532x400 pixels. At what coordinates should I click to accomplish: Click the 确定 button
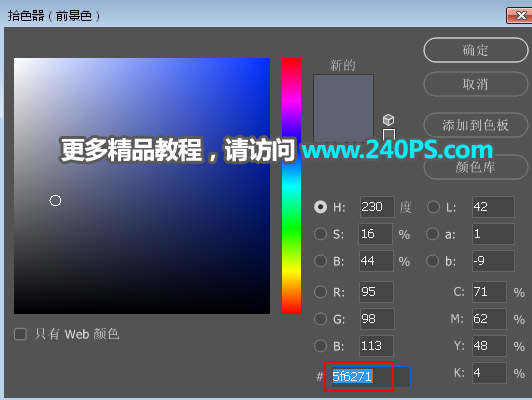pos(476,50)
